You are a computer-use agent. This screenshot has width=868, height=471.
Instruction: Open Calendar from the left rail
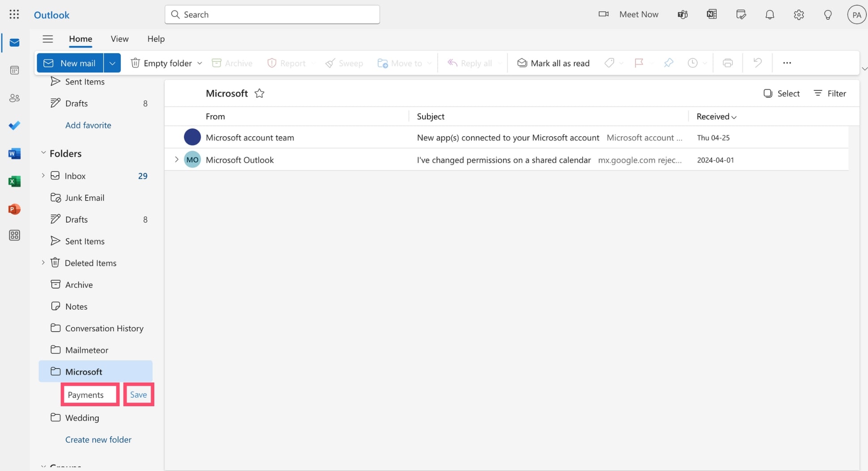click(x=14, y=70)
